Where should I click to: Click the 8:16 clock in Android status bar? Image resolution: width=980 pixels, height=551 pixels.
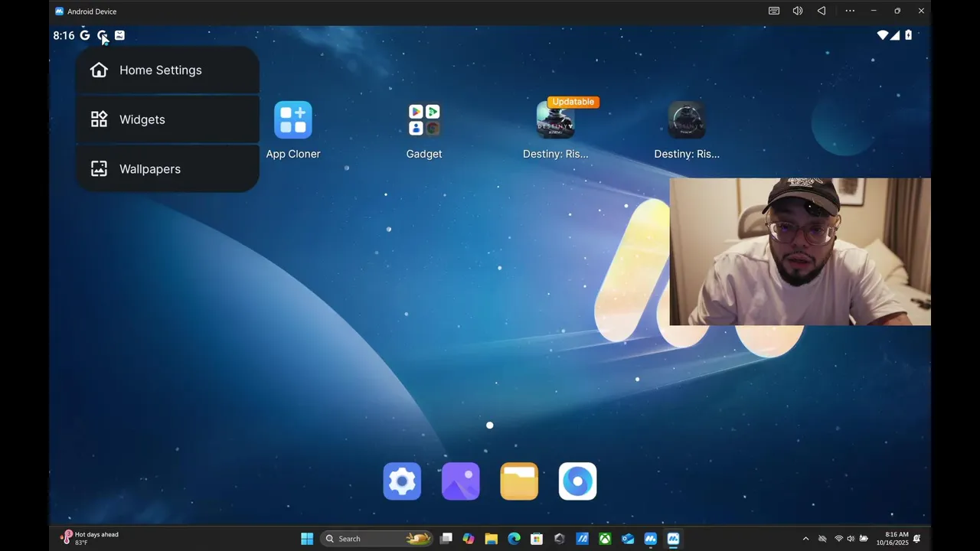(x=64, y=35)
